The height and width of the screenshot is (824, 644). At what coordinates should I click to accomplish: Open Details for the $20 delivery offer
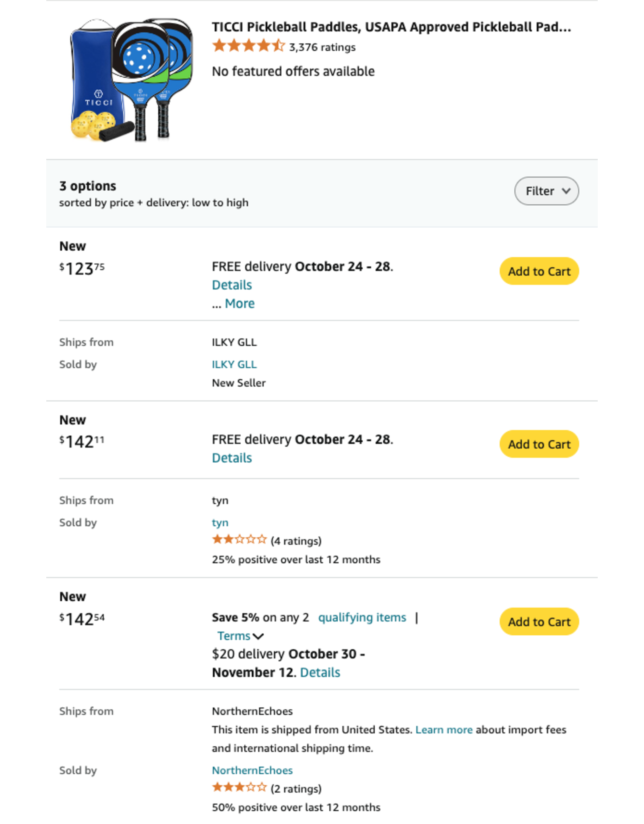[320, 672]
